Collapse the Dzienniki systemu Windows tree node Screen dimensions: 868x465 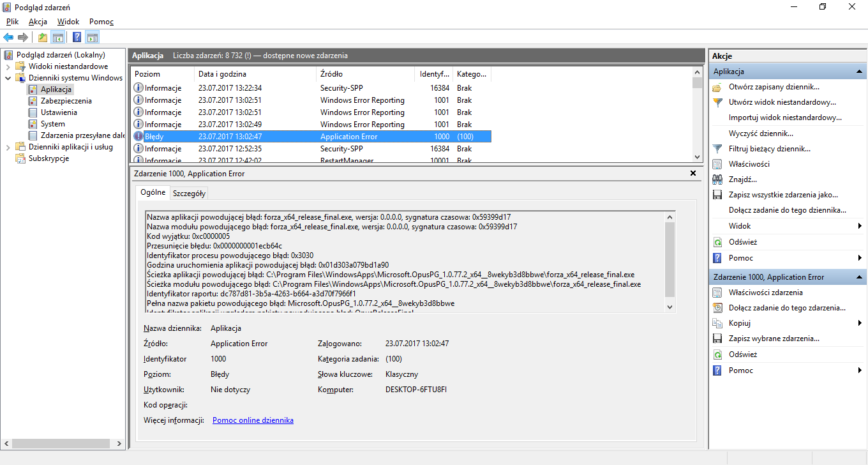point(8,78)
